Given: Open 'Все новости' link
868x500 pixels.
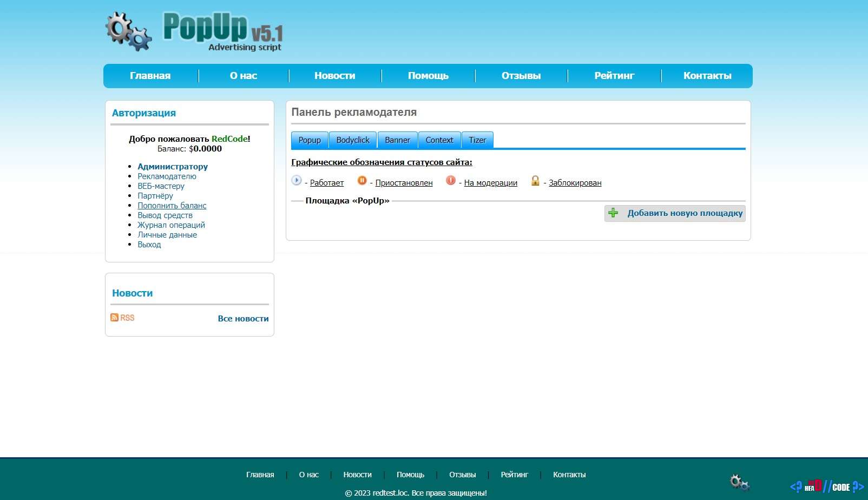Looking at the screenshot, I should pyautogui.click(x=243, y=319).
